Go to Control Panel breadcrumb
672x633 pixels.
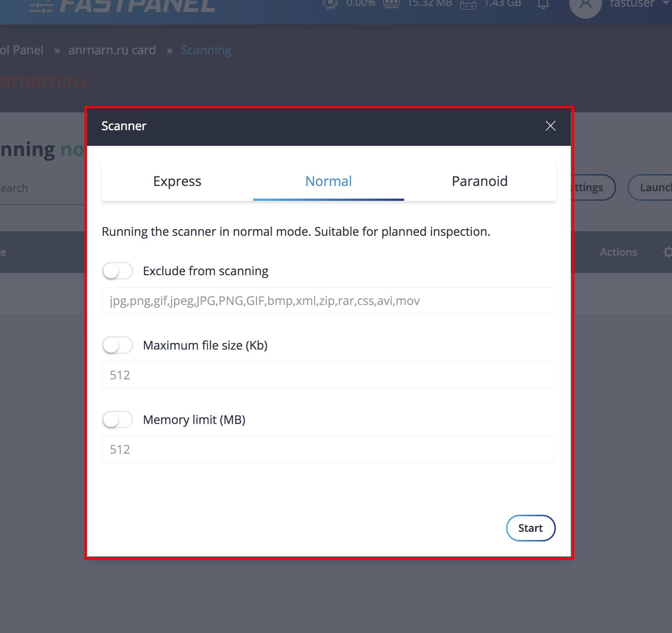pos(22,50)
